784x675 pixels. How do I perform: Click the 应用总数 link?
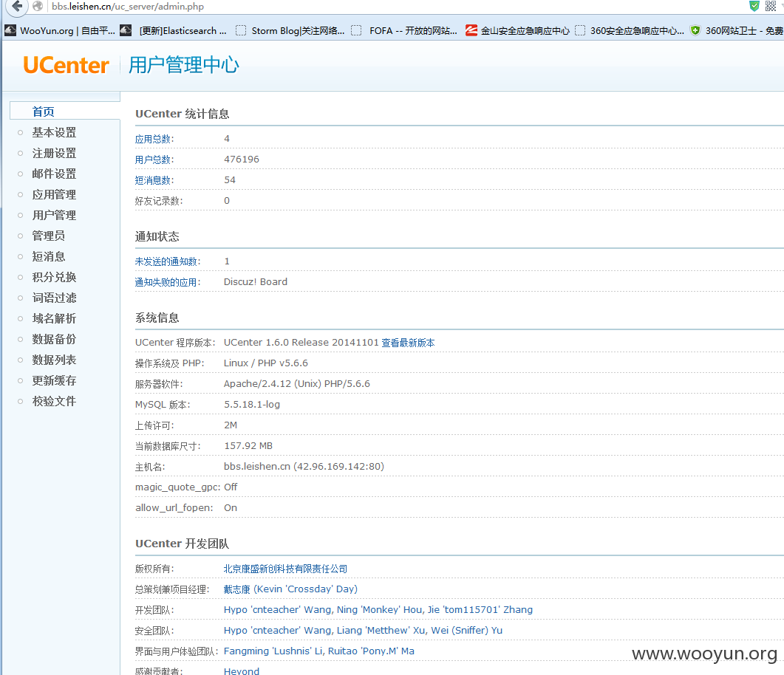[154, 139]
